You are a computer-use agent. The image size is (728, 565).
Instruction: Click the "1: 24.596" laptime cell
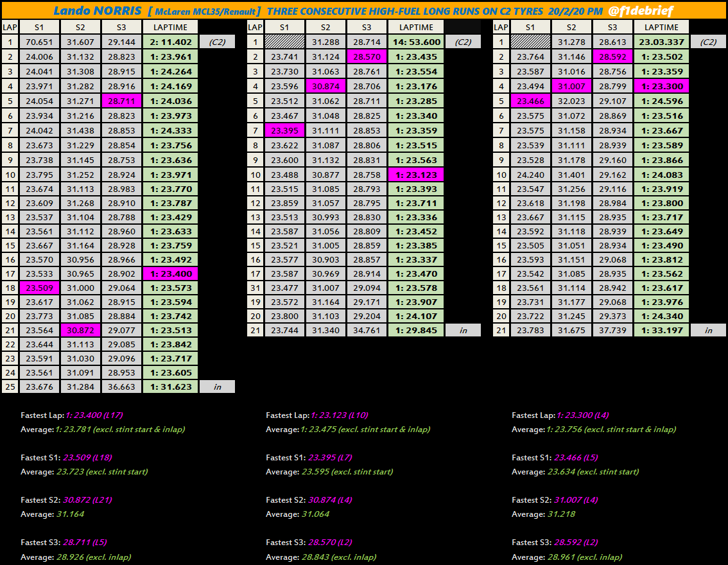661,101
